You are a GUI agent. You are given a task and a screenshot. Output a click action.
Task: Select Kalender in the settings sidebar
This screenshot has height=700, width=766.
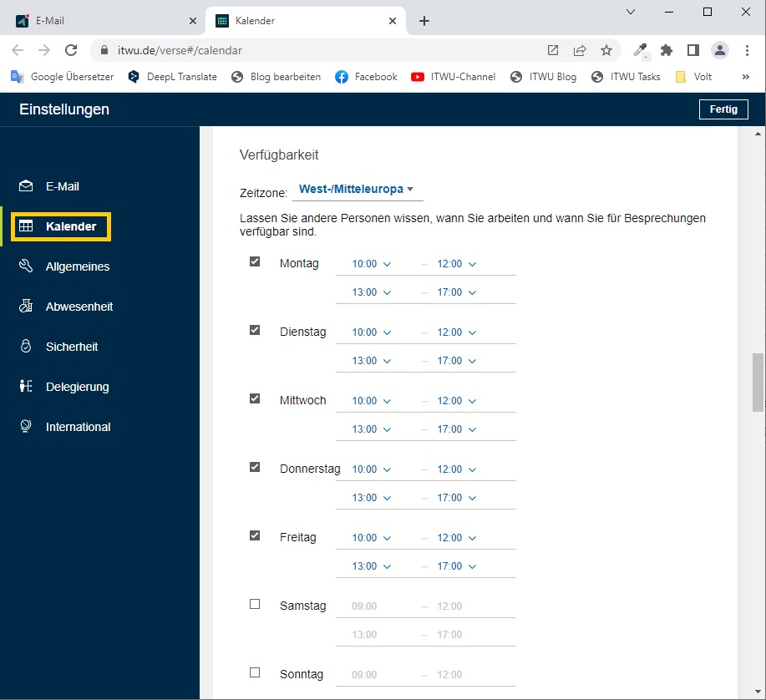62,226
